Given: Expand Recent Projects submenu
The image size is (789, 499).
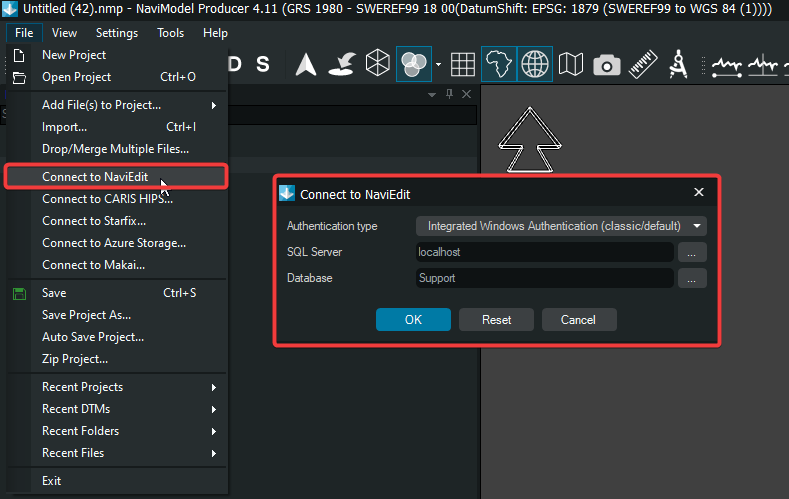Looking at the screenshot, I should point(117,387).
